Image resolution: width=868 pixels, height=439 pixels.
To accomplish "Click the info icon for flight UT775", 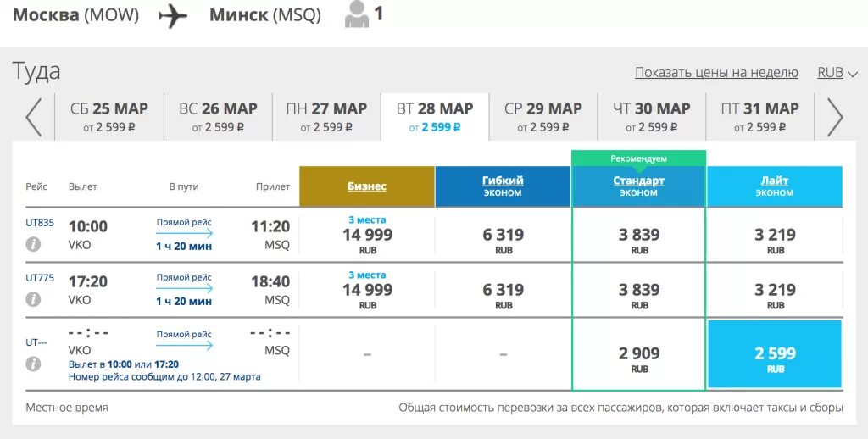I will coord(33,299).
